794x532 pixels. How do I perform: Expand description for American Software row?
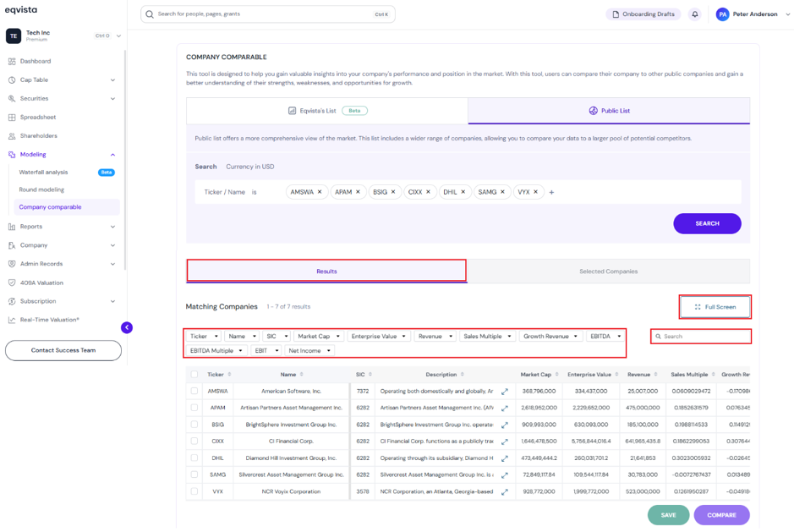[504, 392]
